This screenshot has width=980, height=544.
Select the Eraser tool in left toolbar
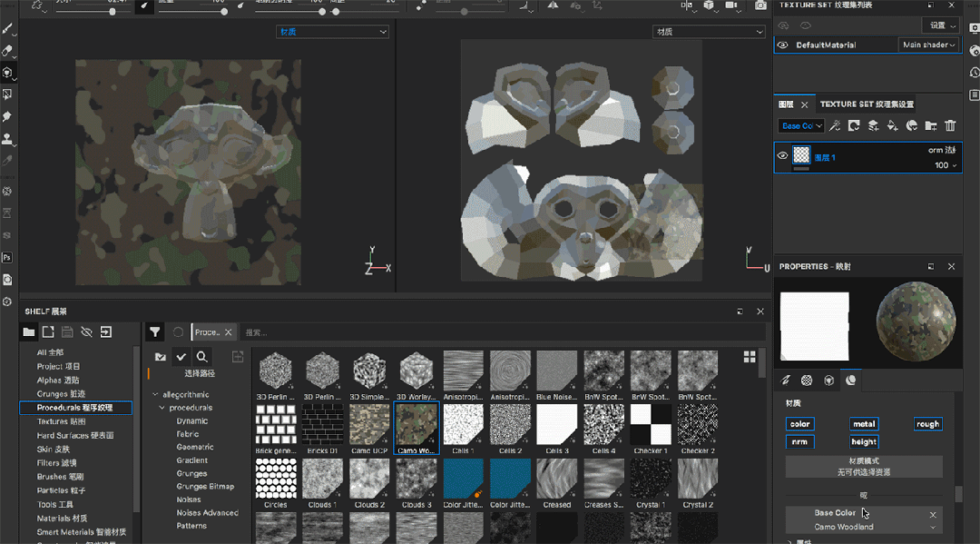point(7,51)
